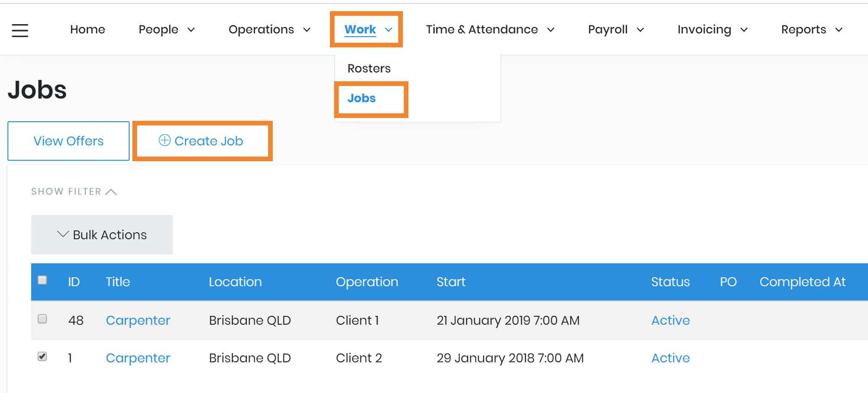Check the checkbox for job ID 48

[x=42, y=319]
